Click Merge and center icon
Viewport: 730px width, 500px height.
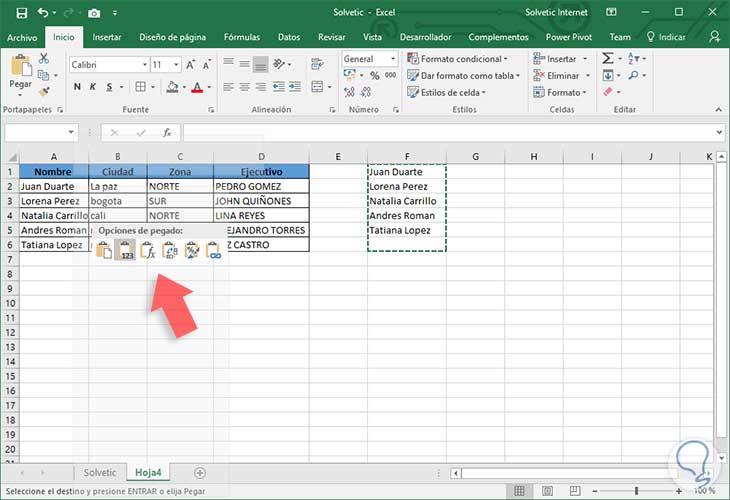tap(317, 87)
